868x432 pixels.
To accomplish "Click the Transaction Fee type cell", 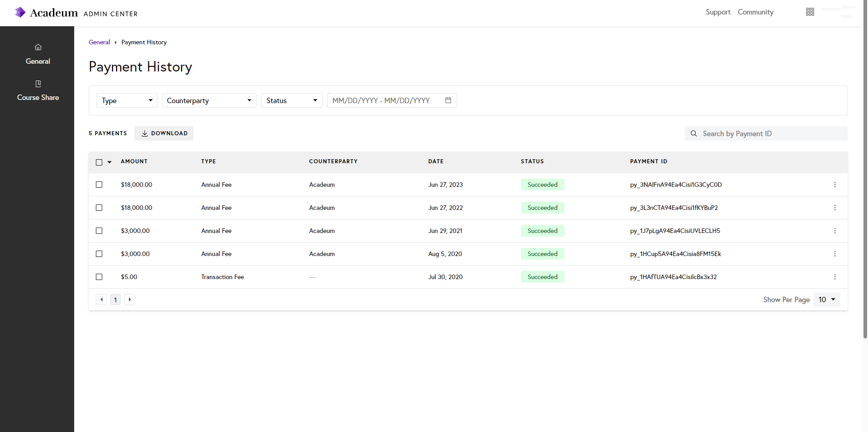I will pyautogui.click(x=223, y=277).
